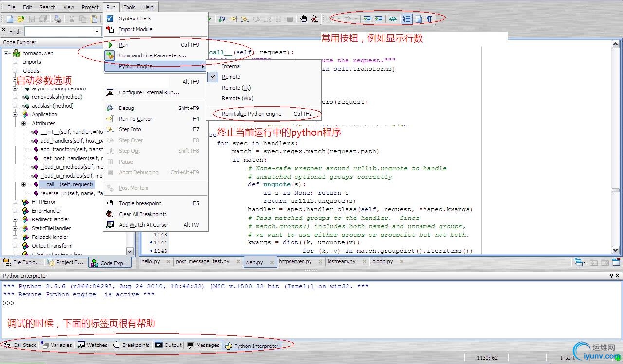Image resolution: width=623 pixels, height=364 pixels.
Task: Select the Remote (Wx) engine option
Action: 264,98
